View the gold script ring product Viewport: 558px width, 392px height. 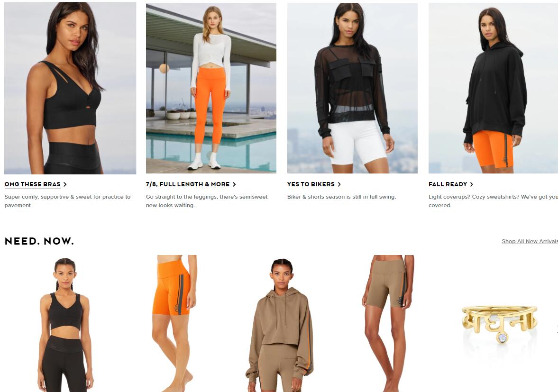click(x=499, y=323)
